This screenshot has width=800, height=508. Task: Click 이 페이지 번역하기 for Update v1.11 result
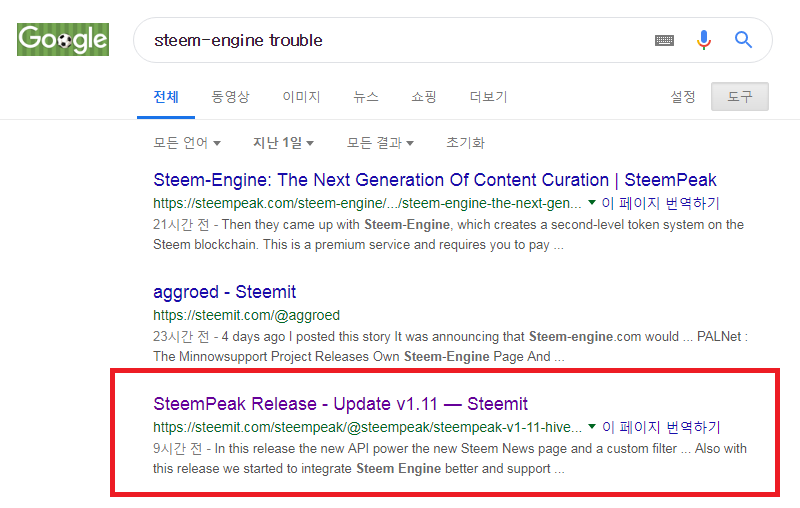[661, 427]
